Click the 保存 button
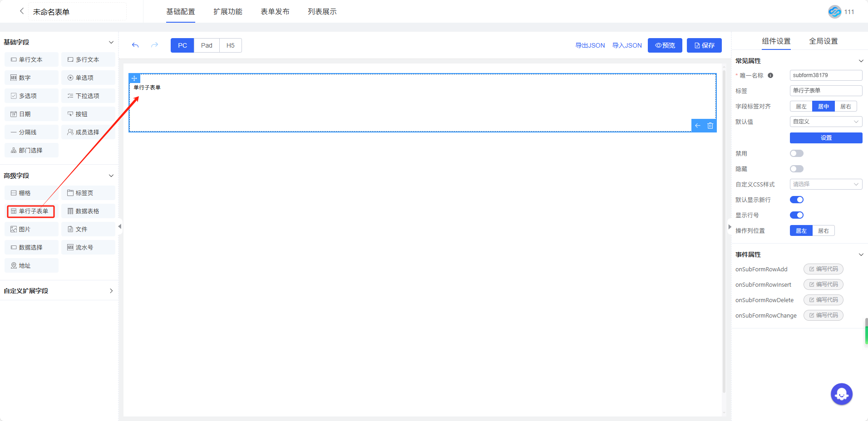Viewport: 868px width, 421px height. pyautogui.click(x=704, y=45)
